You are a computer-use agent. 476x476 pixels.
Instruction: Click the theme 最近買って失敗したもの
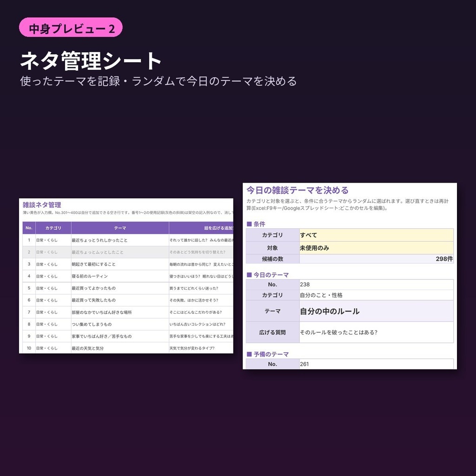[x=93, y=300]
